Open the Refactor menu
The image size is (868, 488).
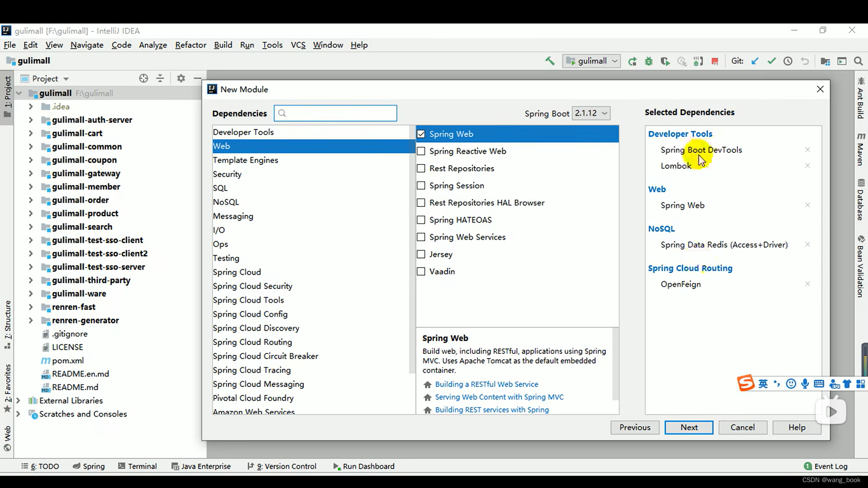(191, 45)
